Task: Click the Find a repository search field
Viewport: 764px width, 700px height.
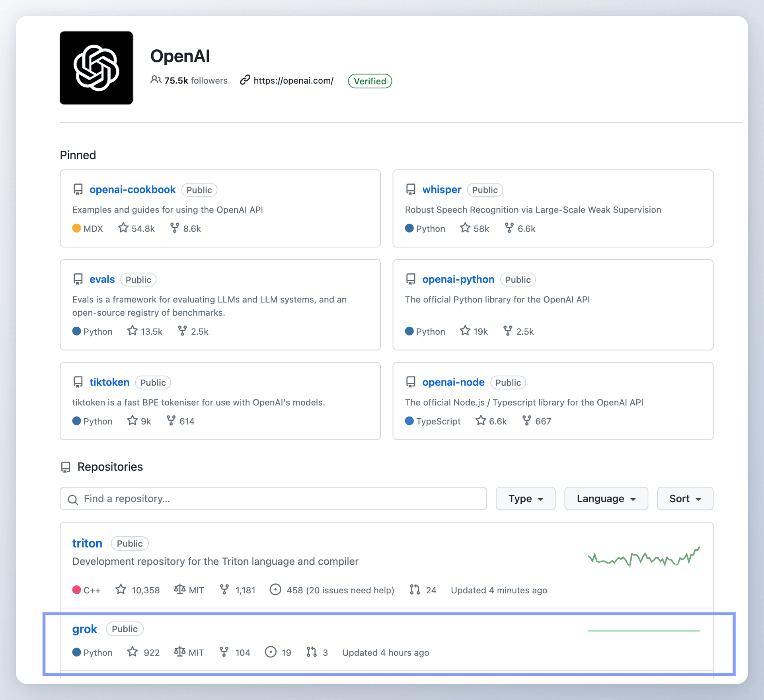Action: (x=273, y=499)
